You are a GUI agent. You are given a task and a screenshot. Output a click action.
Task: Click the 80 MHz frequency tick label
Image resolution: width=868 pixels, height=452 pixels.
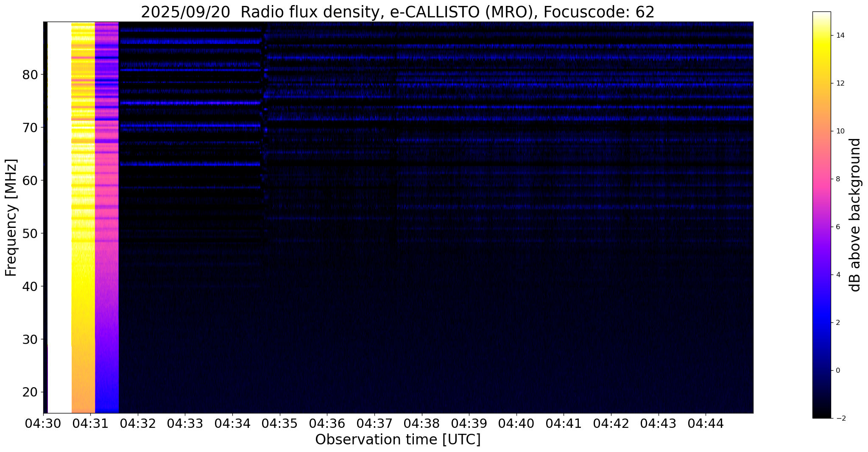(30, 75)
